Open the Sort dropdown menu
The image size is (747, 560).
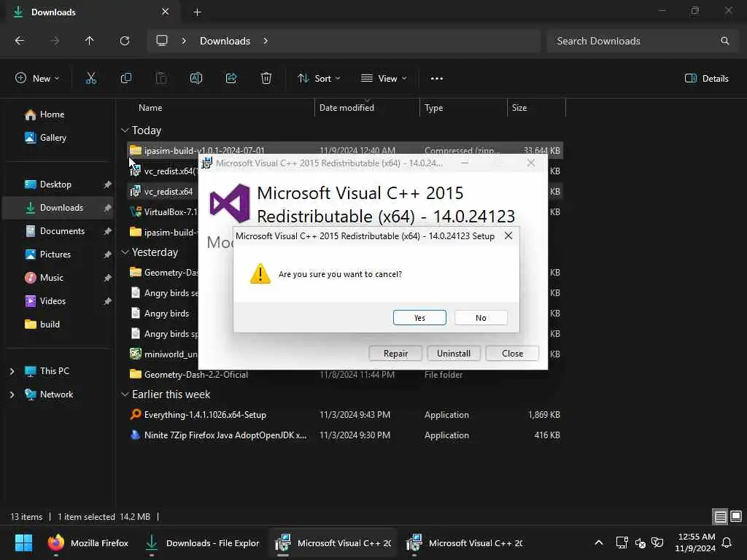[x=319, y=79]
